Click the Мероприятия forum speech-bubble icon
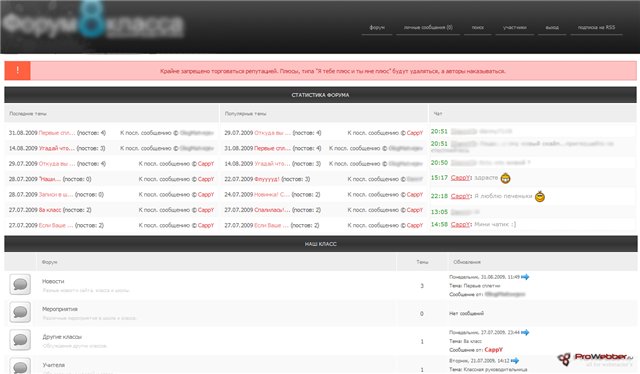 [x=20, y=312]
